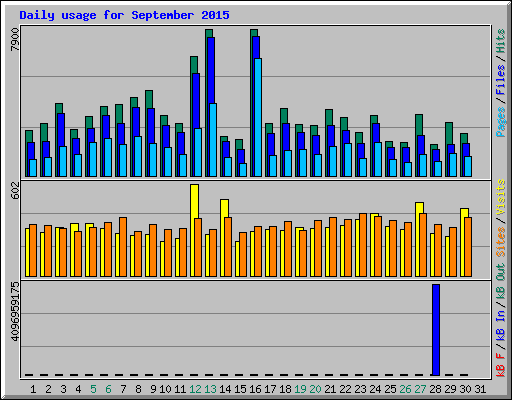Viewport: 512px width, 400px height.
Task: Click the cyan Pages bar for day 13
Action: (x=213, y=140)
